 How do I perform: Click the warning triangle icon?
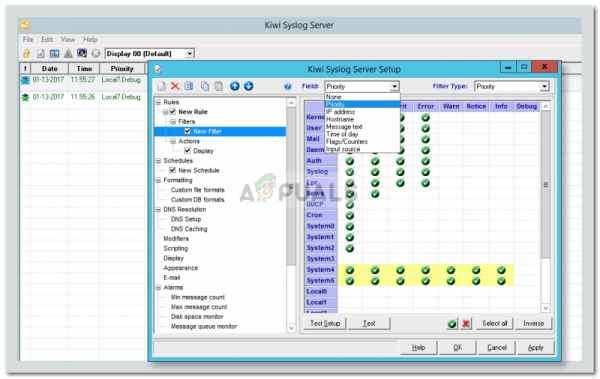point(68,54)
